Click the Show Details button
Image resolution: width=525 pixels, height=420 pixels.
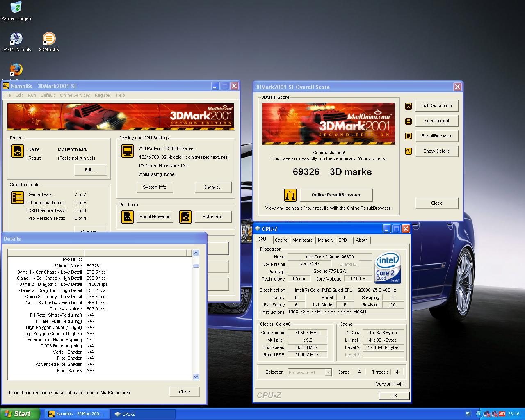coord(437,151)
